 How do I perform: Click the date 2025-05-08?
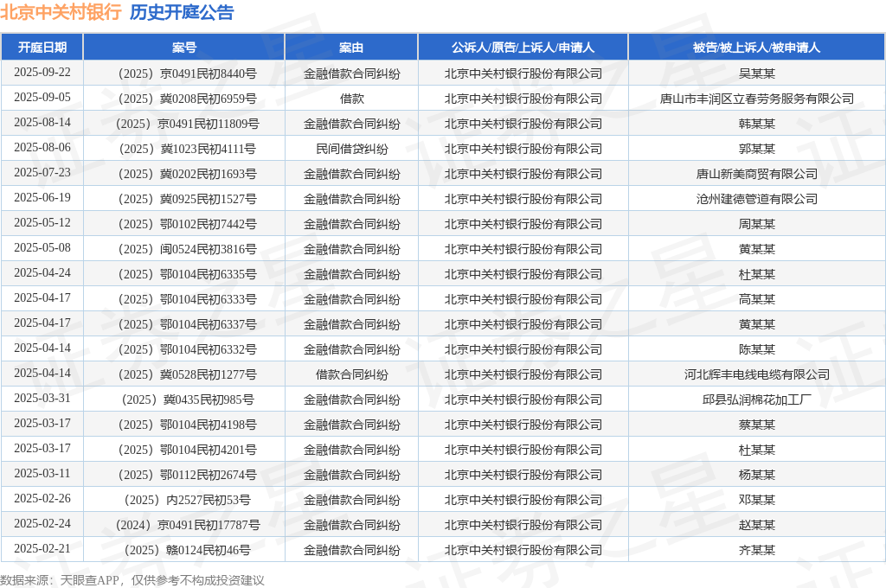[42, 248]
